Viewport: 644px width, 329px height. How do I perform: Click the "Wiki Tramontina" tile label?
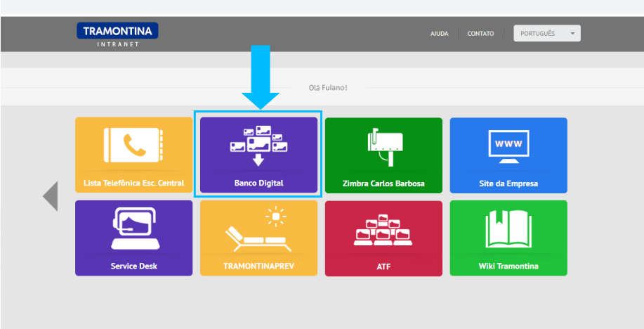tap(508, 266)
